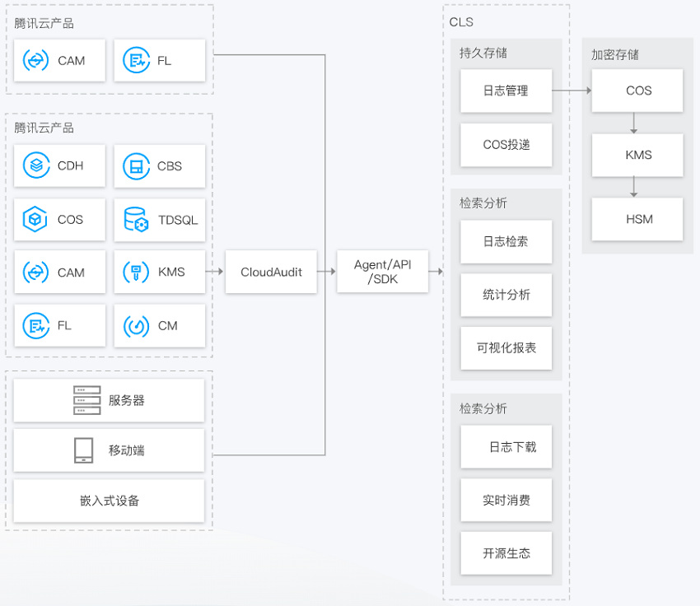The width and height of the screenshot is (700, 606).
Task: Select the CDH stacked-layers icon
Action: [x=36, y=165]
